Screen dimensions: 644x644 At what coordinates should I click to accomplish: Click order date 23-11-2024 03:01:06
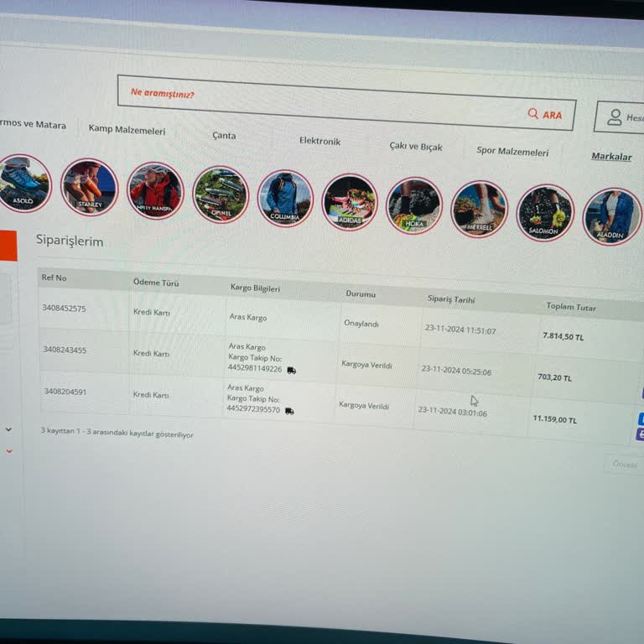[453, 412]
